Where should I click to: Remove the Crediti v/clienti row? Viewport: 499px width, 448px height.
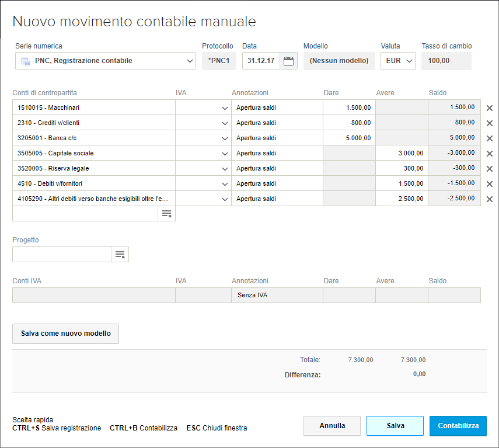(x=490, y=123)
